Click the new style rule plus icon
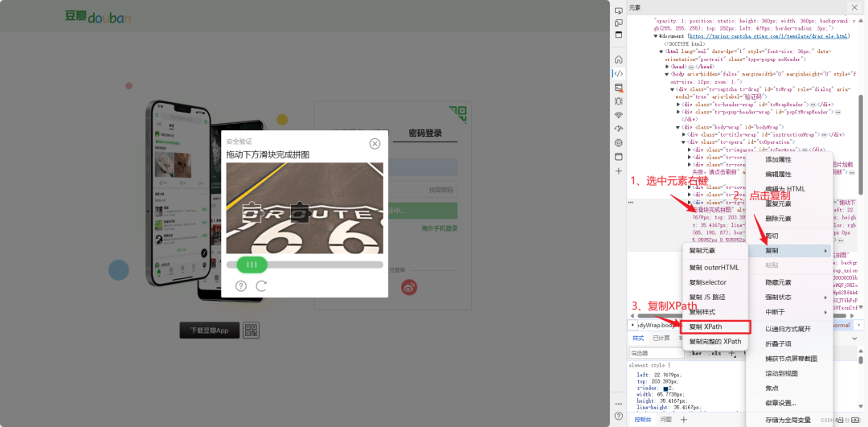 click(731, 353)
